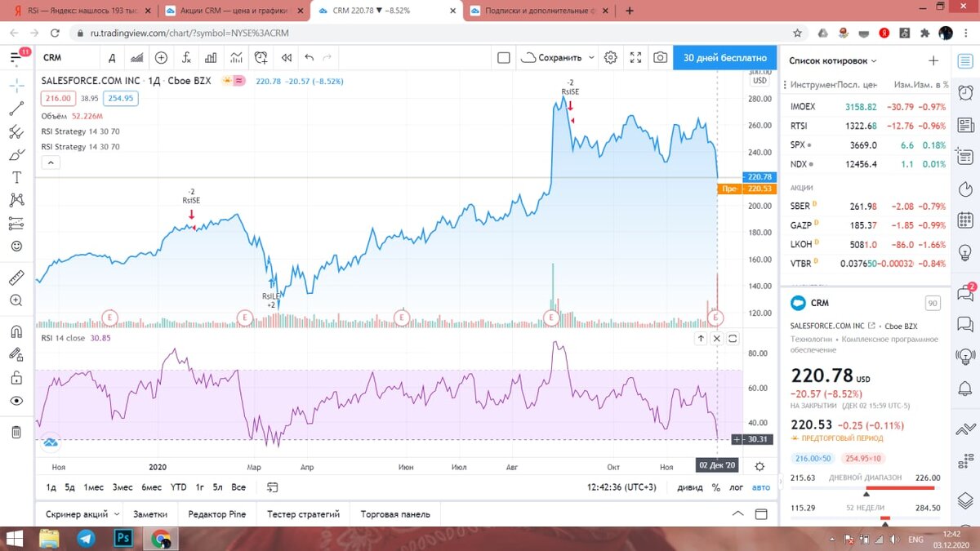This screenshot has width=980, height=551.
Task: Toggle the % percent scale
Action: coord(716,487)
